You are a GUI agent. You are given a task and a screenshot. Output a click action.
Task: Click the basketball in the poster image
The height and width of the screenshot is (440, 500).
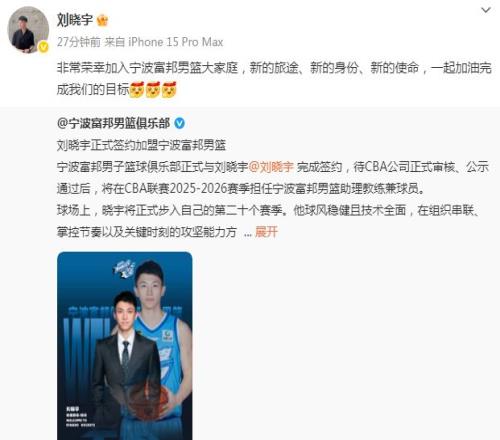[x=149, y=400]
